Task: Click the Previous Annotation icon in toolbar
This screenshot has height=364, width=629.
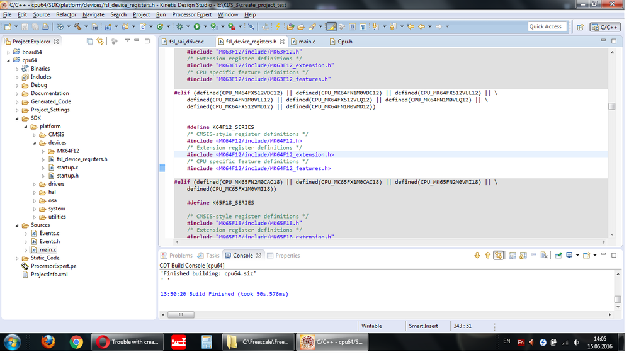Action: (x=392, y=26)
